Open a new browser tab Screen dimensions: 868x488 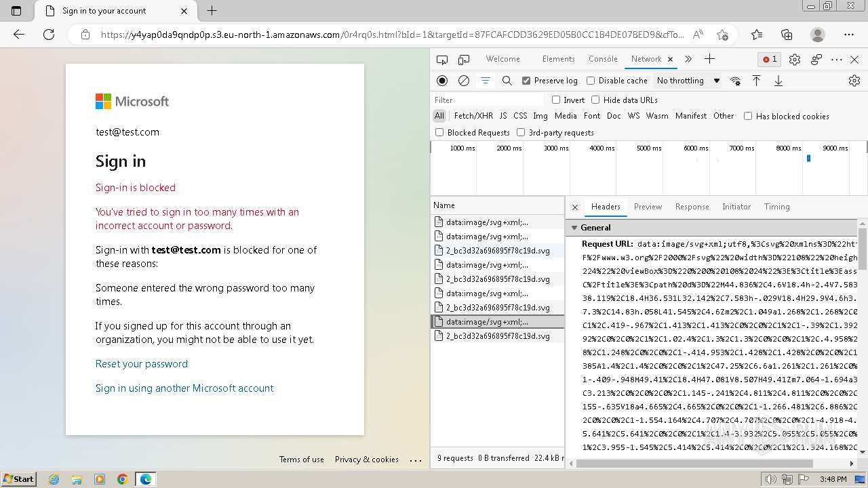212,11
